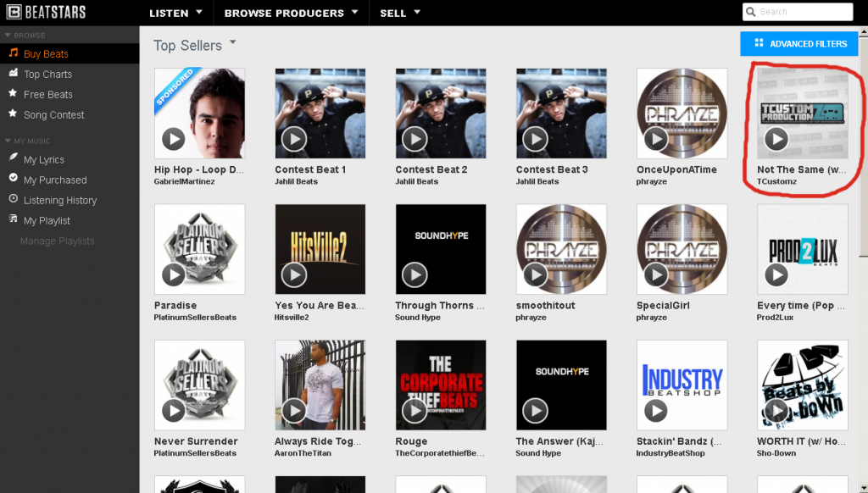Viewport: 868px width, 493px height.
Task: View My Purchased beats
Action: [x=55, y=180]
